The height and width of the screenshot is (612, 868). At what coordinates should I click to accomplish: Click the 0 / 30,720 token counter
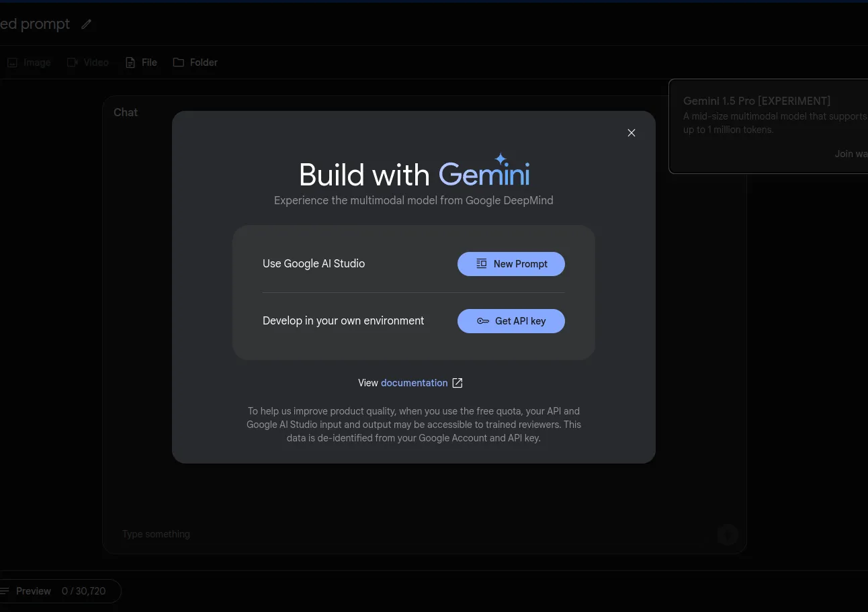click(83, 591)
